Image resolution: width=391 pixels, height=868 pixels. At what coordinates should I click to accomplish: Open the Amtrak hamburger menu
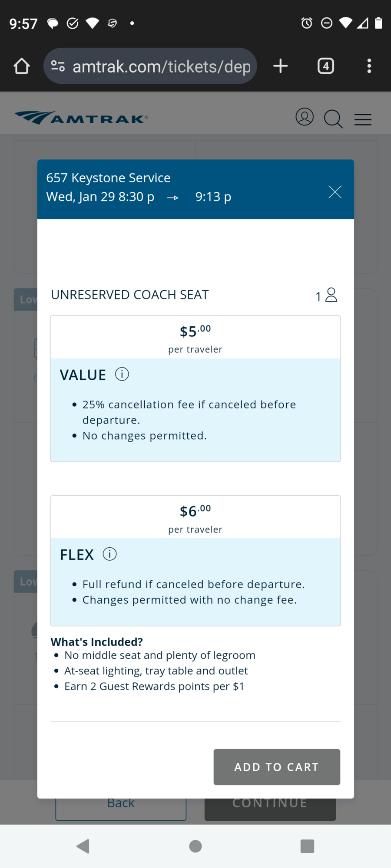tap(363, 119)
